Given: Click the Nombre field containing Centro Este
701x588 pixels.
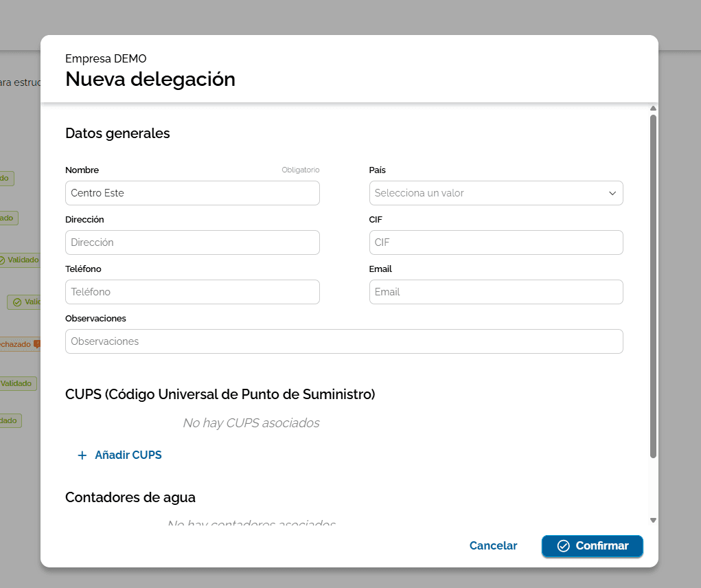Looking at the screenshot, I should click(192, 193).
